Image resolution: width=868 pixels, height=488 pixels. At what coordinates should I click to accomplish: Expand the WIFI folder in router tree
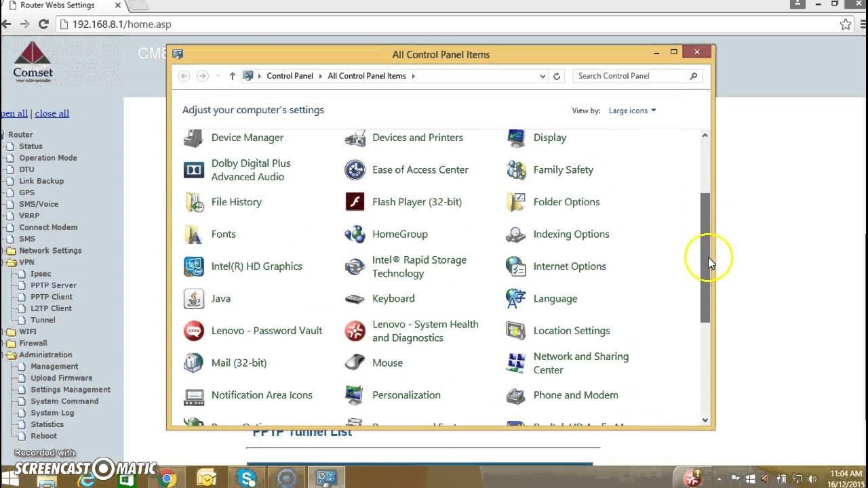(x=11, y=332)
